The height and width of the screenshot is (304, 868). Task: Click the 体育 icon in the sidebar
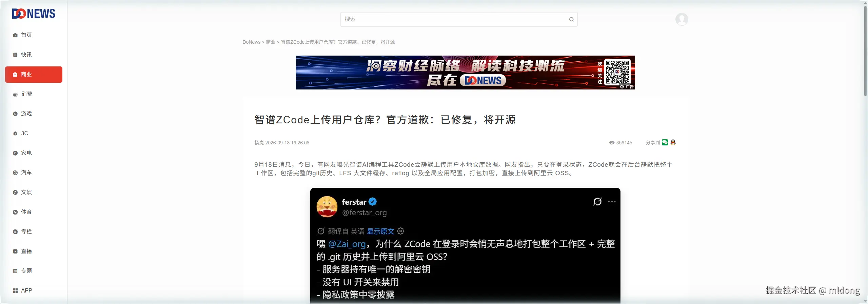coord(15,212)
